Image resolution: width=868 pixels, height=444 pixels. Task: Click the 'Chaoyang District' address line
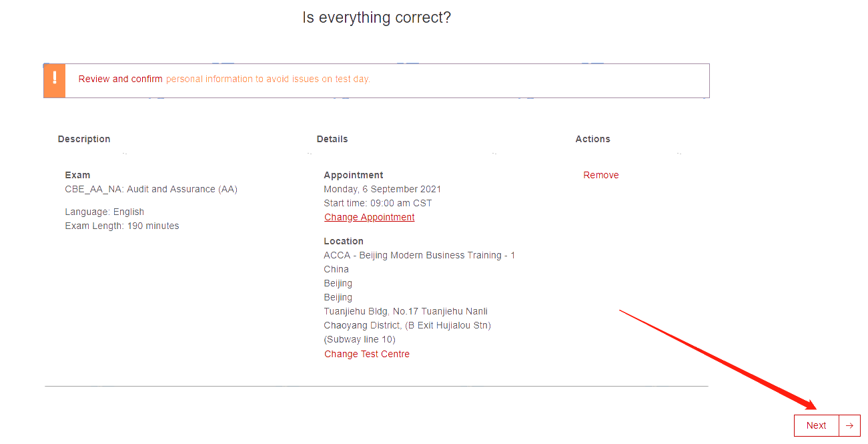click(x=407, y=325)
